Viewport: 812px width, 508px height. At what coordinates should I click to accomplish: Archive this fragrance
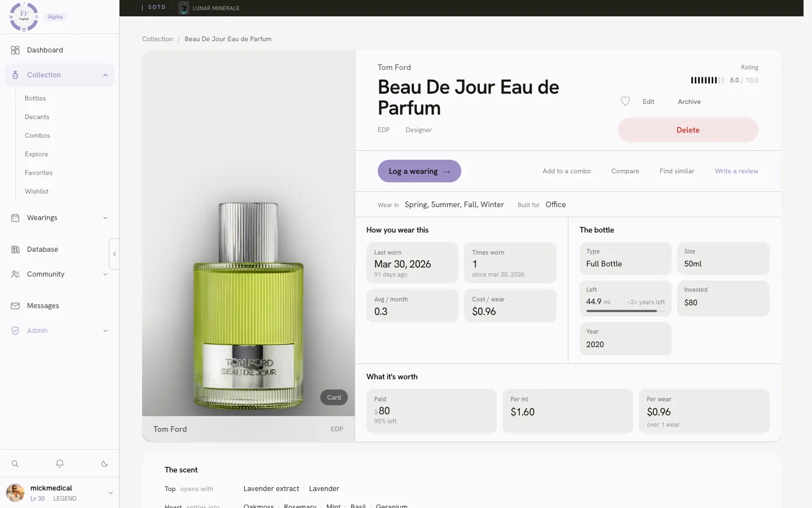coord(689,102)
